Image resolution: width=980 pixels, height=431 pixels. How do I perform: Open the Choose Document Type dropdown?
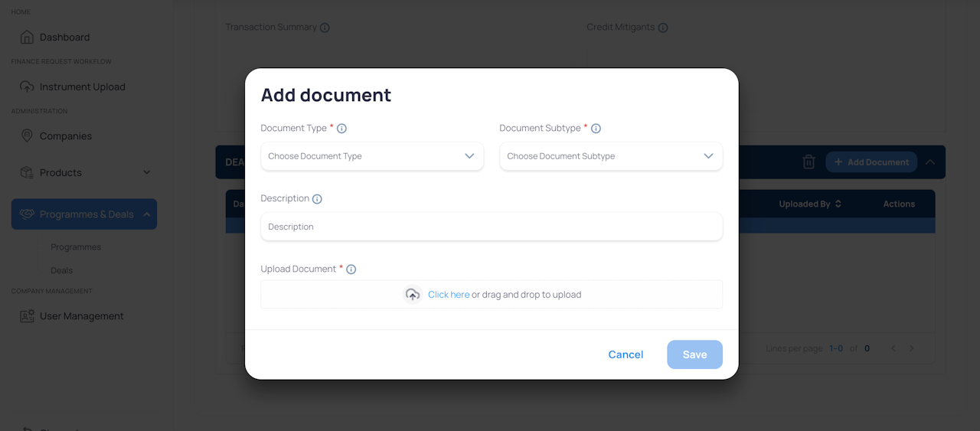click(x=372, y=156)
